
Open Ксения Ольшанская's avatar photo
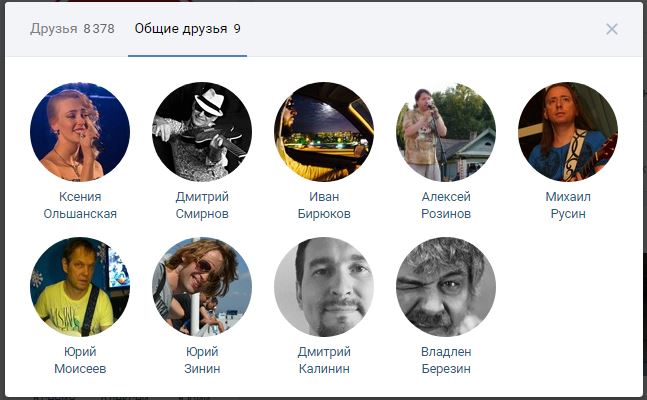[80, 132]
